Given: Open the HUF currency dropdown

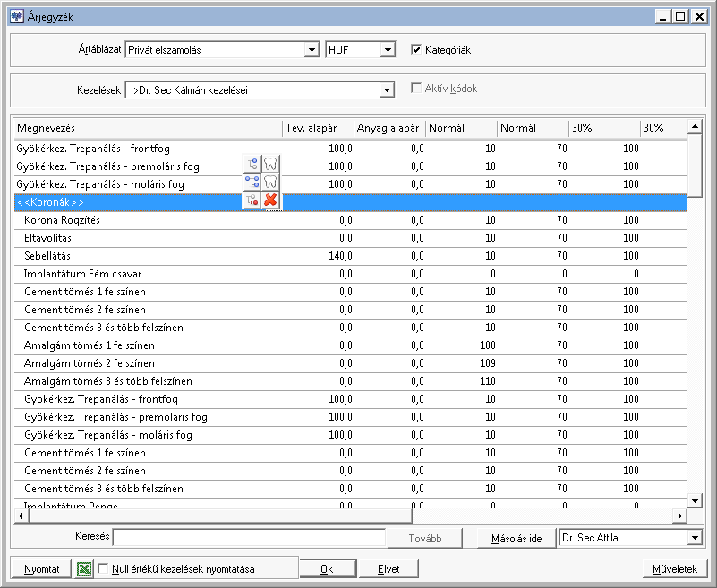Looking at the screenshot, I should click(x=388, y=49).
